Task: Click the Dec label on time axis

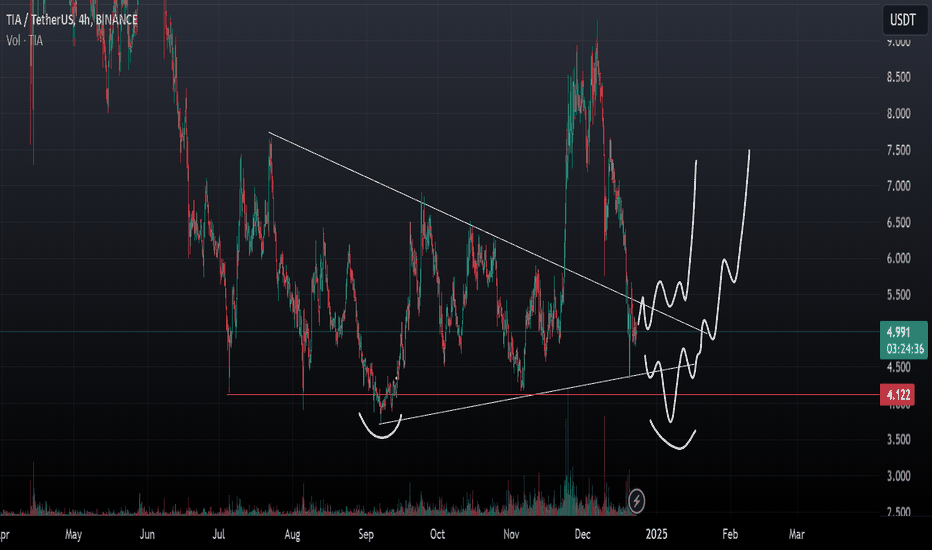Action: [582, 534]
